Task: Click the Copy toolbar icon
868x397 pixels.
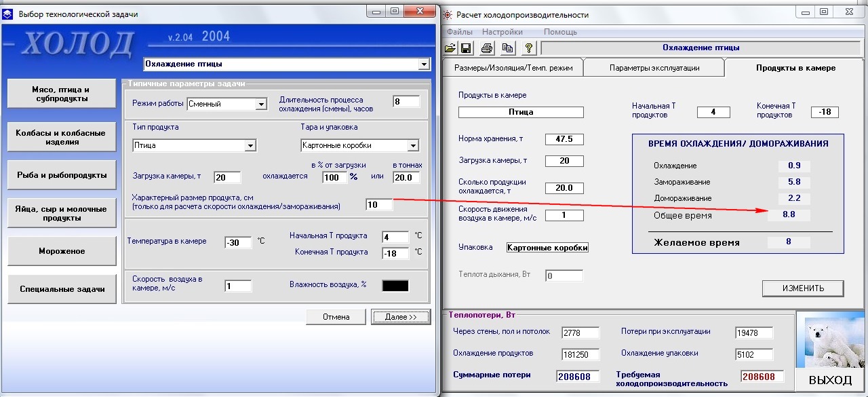Action: (x=507, y=48)
